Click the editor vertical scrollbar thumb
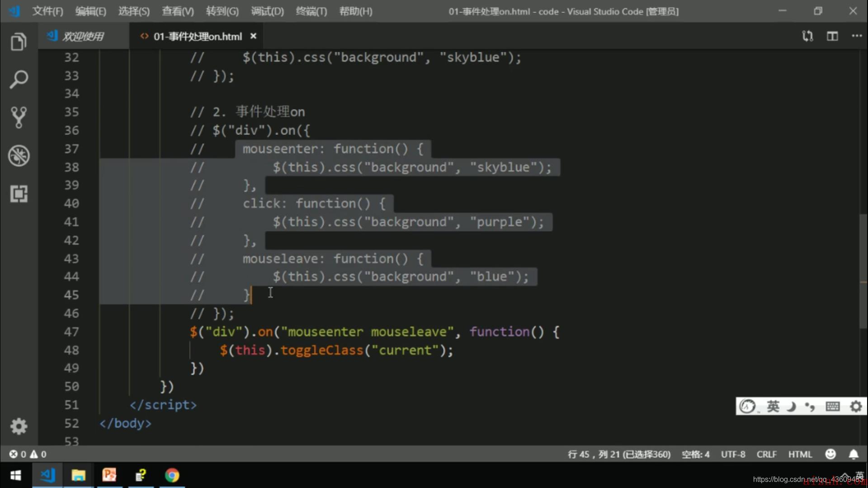The height and width of the screenshot is (488, 868). click(863, 271)
